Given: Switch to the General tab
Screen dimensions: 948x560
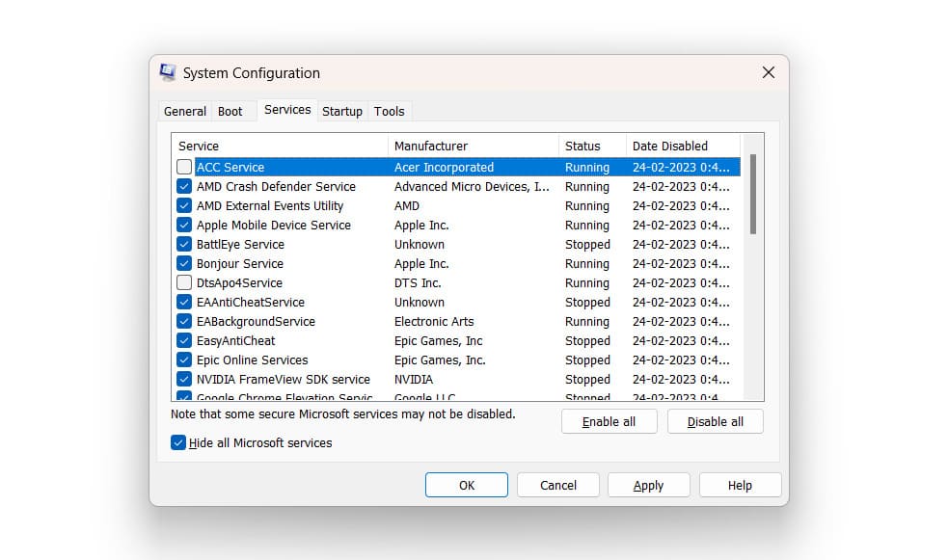Looking at the screenshot, I should [x=185, y=111].
